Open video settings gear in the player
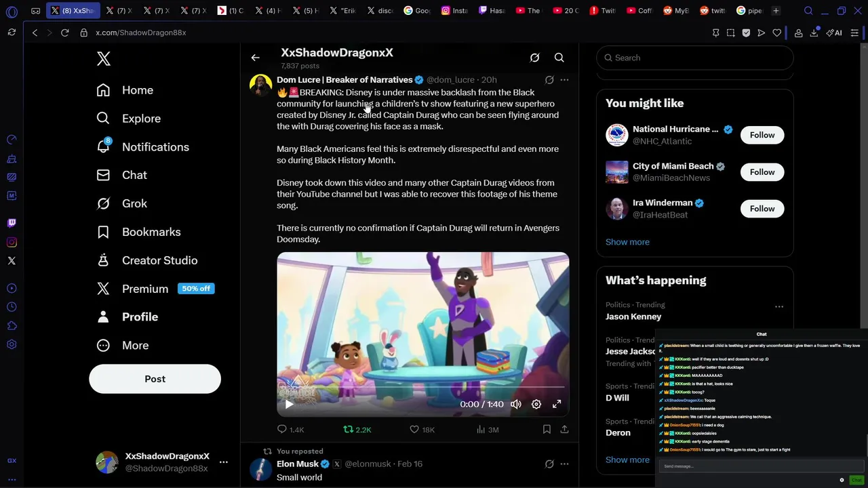868x488 pixels. (x=536, y=404)
